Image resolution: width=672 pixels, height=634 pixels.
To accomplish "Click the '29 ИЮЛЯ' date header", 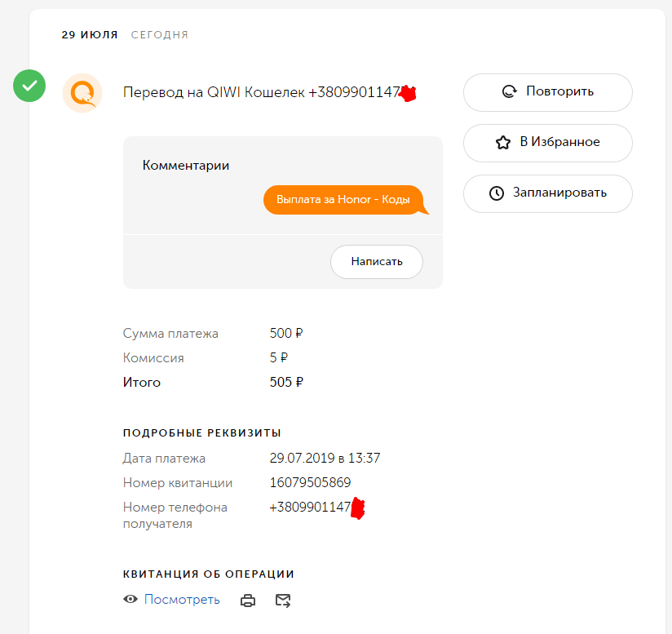I will 90,35.
